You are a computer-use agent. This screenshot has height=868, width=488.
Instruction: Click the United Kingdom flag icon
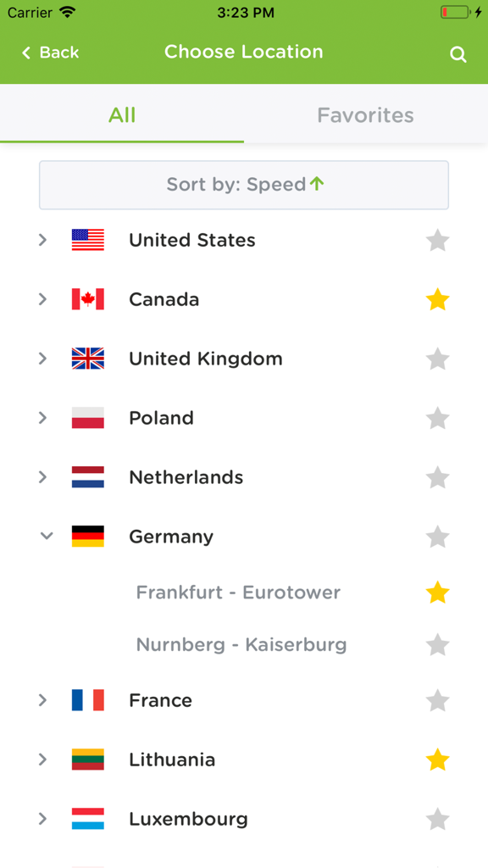click(x=88, y=359)
